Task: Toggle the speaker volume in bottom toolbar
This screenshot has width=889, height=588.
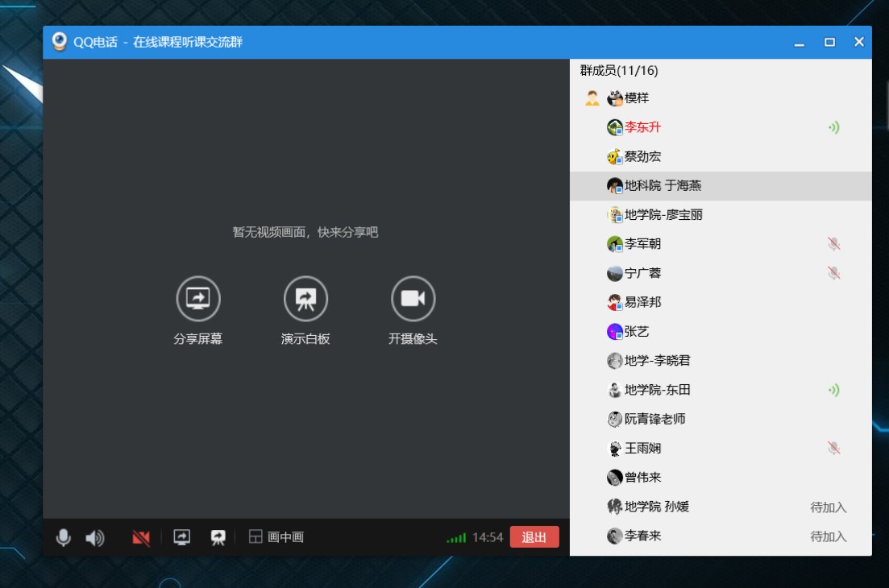Action: click(95, 537)
